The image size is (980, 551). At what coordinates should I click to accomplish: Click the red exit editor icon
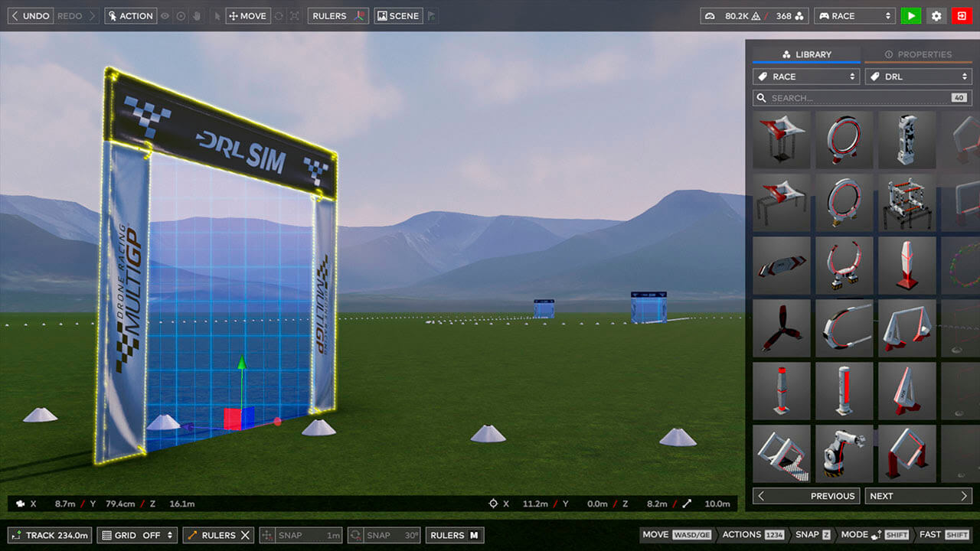pos(962,15)
